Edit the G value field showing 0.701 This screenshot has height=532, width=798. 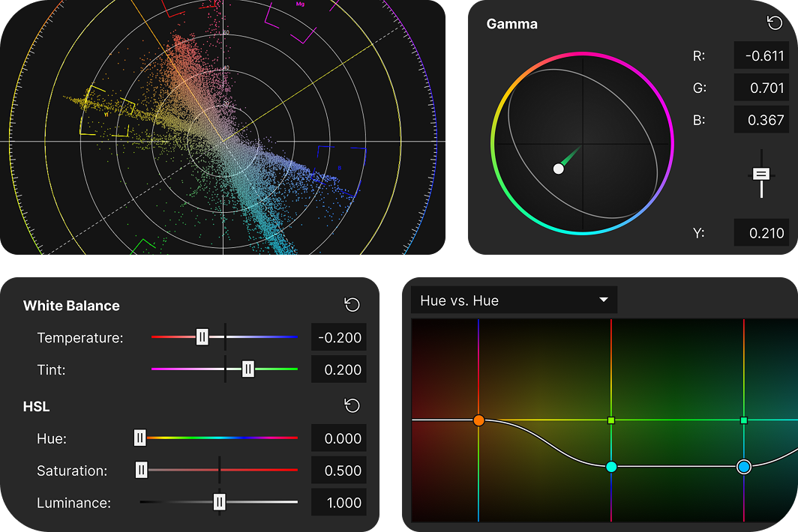pos(761,88)
